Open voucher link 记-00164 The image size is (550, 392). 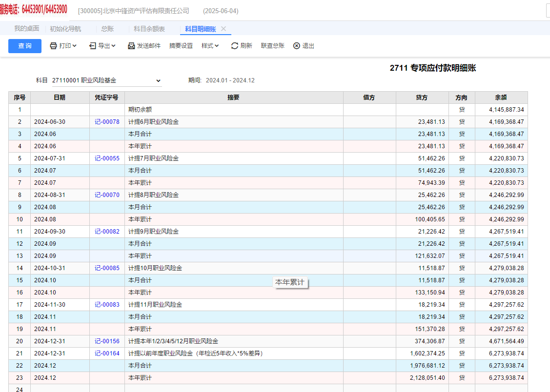(x=107, y=353)
